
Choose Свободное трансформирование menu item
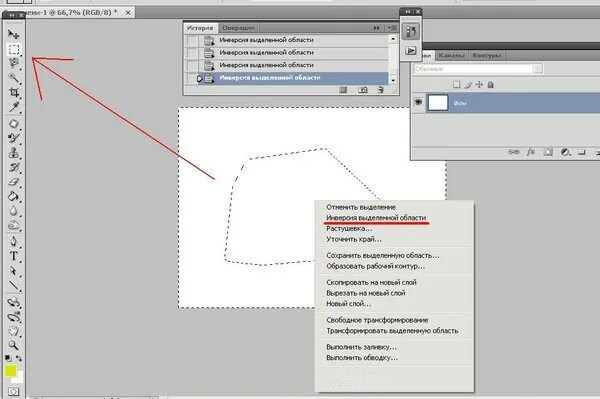click(x=377, y=320)
